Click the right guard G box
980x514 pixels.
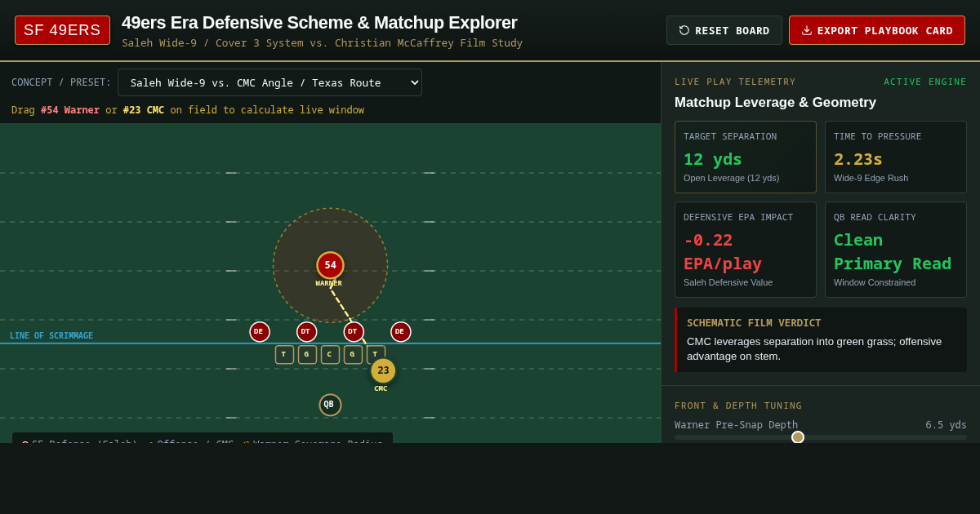pyautogui.click(x=353, y=355)
